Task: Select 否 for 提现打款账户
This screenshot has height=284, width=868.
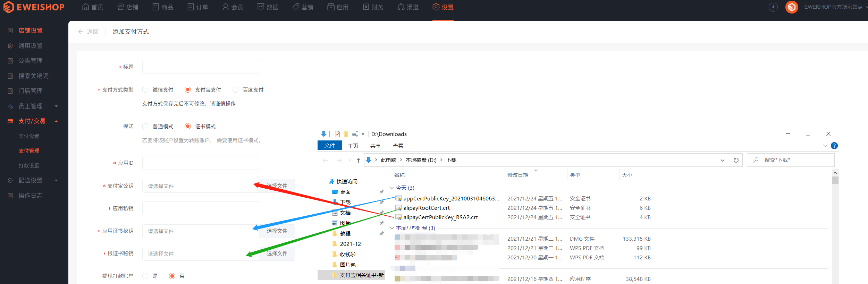Action: point(172,276)
